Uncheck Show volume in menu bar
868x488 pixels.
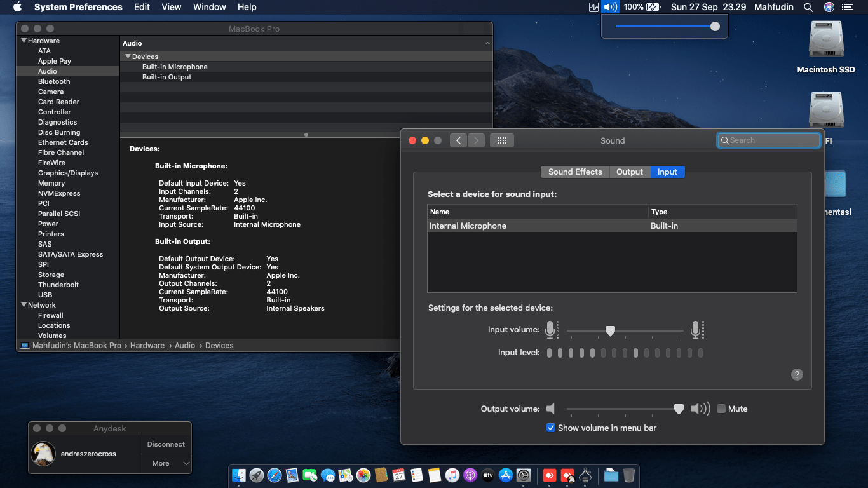point(551,428)
